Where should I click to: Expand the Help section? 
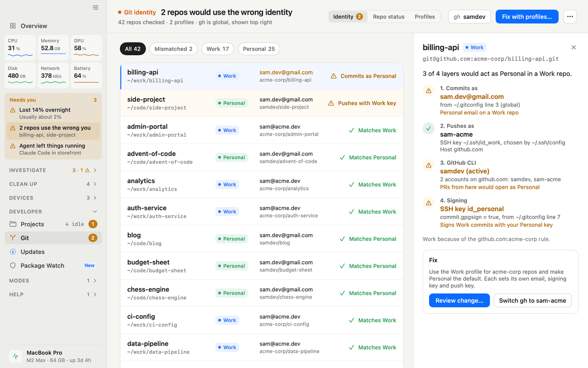pyautogui.click(x=53, y=294)
